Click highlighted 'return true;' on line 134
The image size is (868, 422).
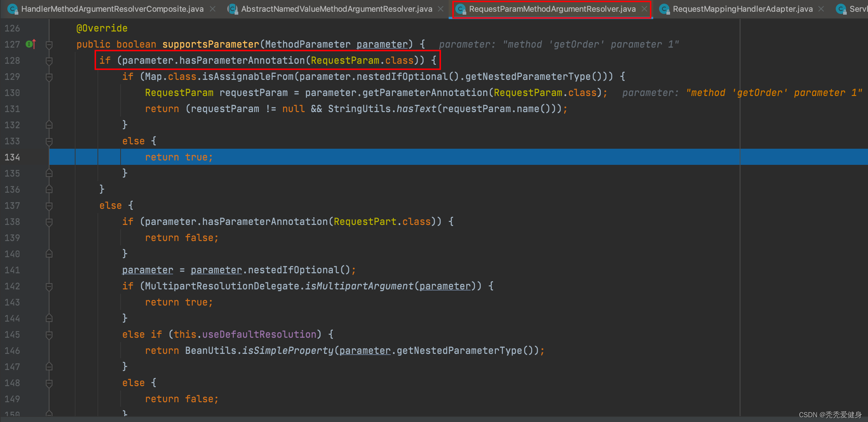click(x=179, y=157)
